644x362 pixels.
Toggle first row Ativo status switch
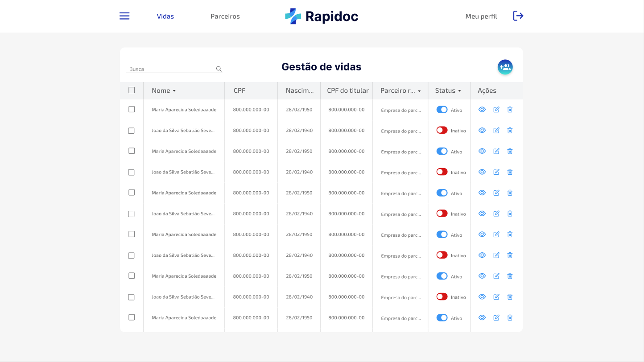442,110
